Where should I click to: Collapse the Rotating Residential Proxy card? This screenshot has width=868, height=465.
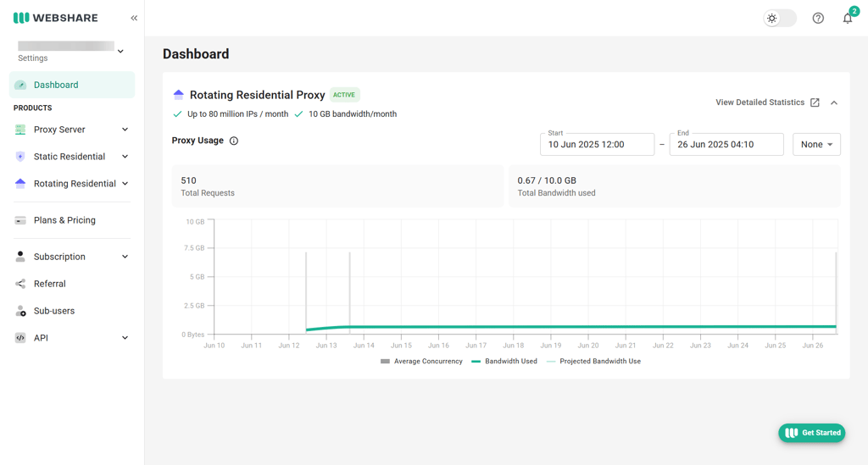[x=834, y=102]
